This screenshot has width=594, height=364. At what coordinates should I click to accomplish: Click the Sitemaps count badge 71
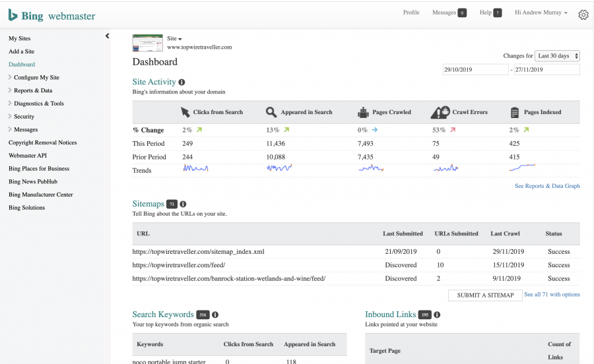[x=172, y=204]
